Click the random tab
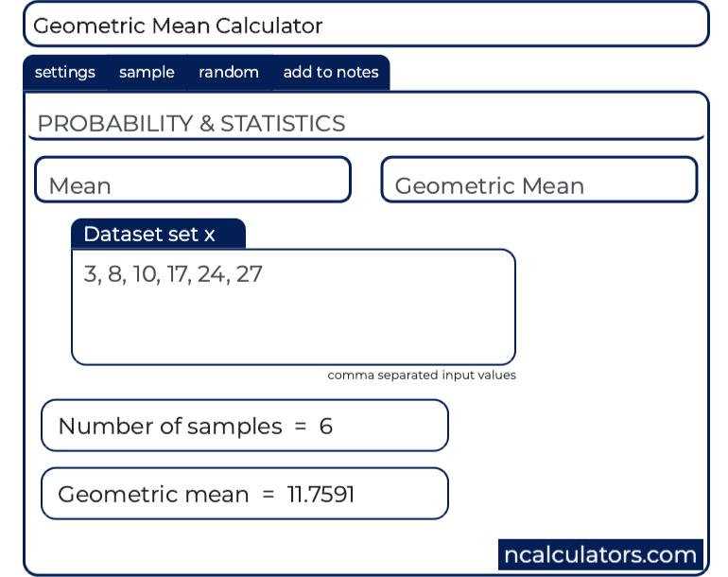Image resolution: width=728 pixels, height=577 pixels. (229, 73)
